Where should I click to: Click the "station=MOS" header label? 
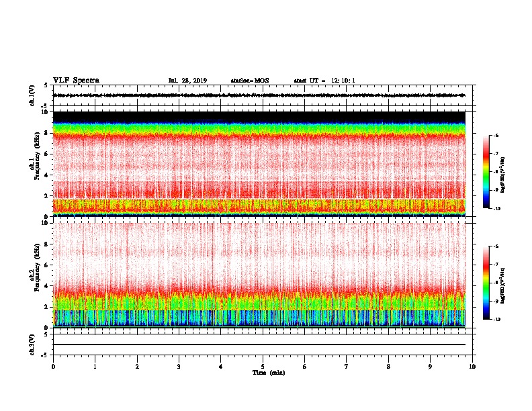250,81
